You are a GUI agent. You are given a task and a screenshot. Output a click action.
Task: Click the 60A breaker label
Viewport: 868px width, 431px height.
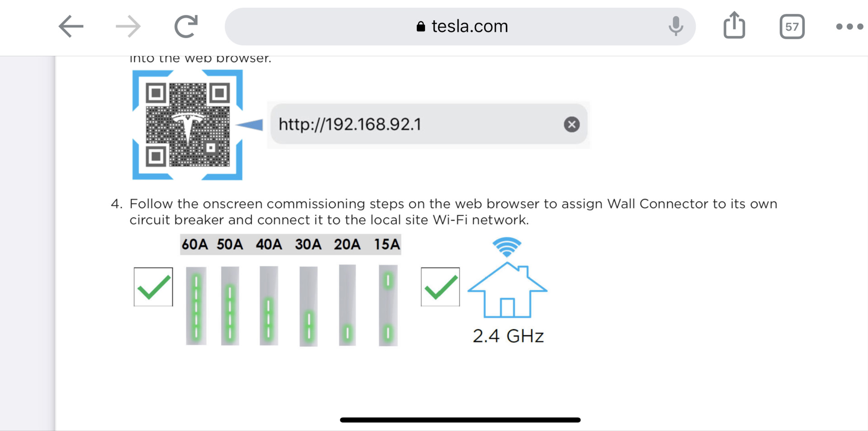[x=195, y=244]
